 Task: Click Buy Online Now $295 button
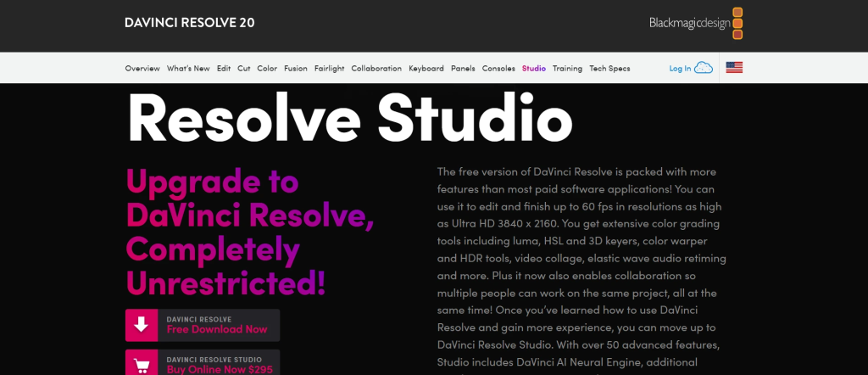pyautogui.click(x=203, y=363)
